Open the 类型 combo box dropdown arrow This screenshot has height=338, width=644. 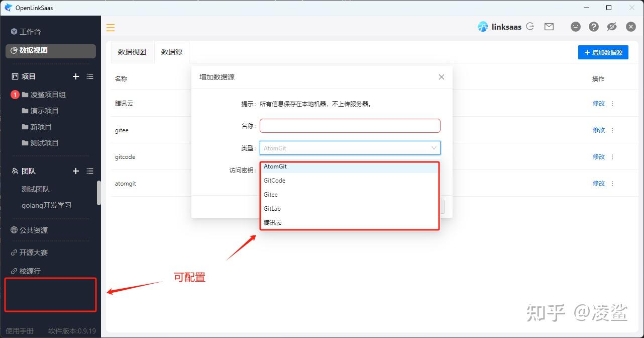point(434,148)
